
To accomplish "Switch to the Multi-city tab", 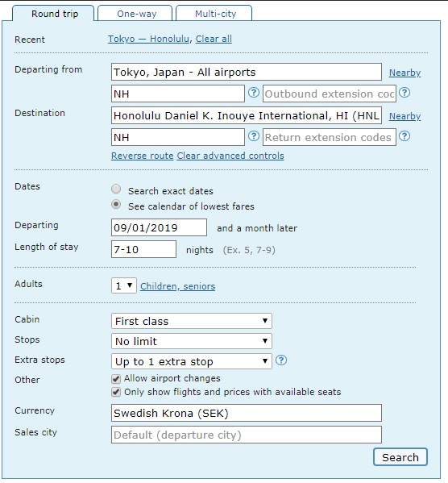I will coord(214,14).
